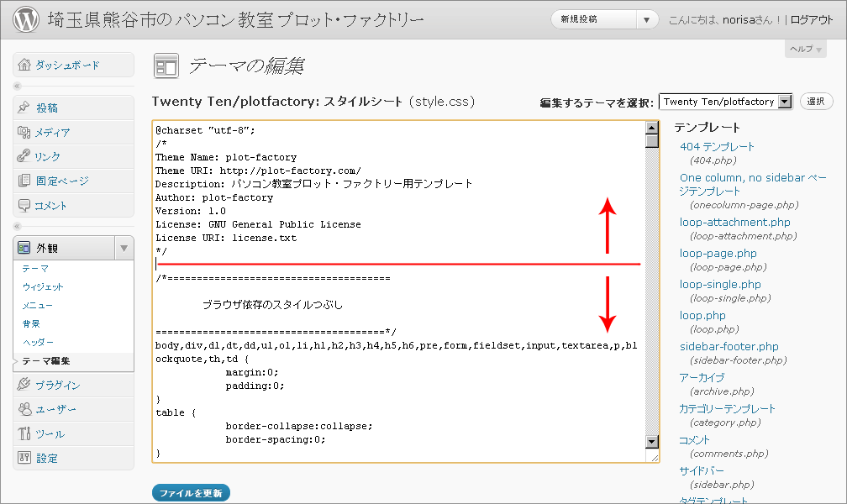The height and width of the screenshot is (504, 847).
Task: Open loop-attachment.php template
Action: coord(734,222)
